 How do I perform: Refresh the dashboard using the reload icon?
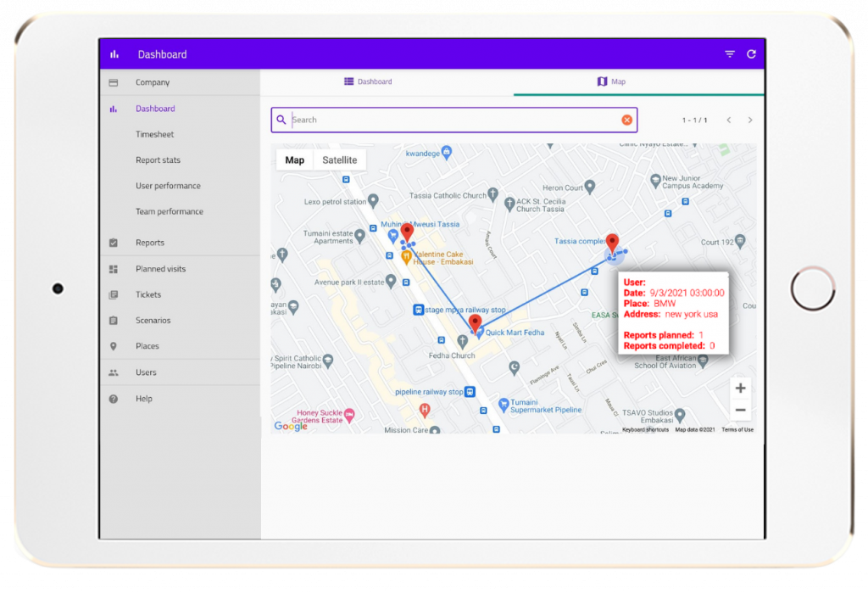pyautogui.click(x=752, y=53)
